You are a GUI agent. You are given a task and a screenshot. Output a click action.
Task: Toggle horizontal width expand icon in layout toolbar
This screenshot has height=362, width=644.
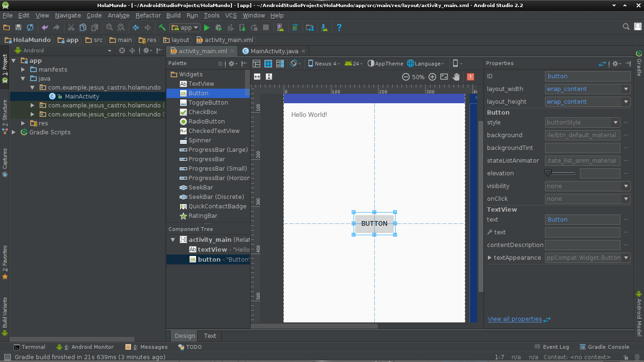click(257, 77)
